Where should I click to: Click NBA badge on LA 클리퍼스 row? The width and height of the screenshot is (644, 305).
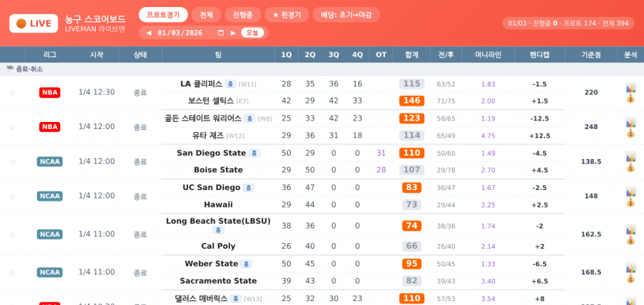tap(49, 93)
